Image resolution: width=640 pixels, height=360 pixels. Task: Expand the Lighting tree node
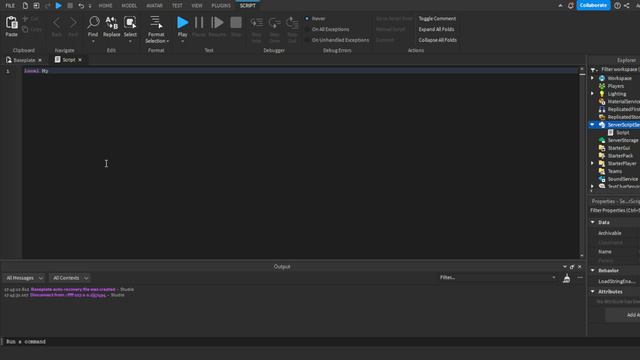coord(593,93)
